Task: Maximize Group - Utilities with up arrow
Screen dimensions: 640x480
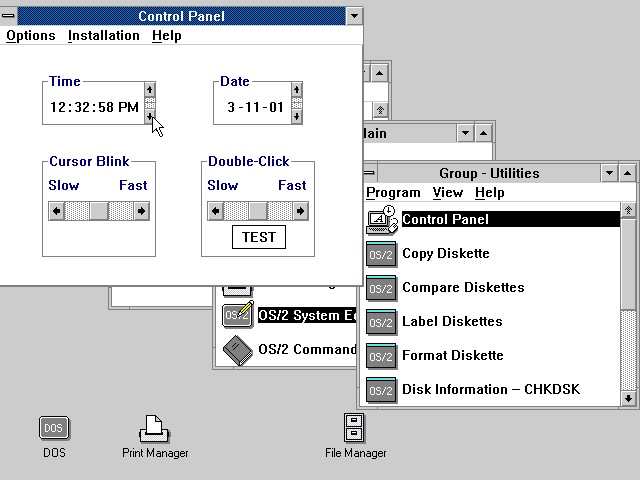Action: pos(628,173)
